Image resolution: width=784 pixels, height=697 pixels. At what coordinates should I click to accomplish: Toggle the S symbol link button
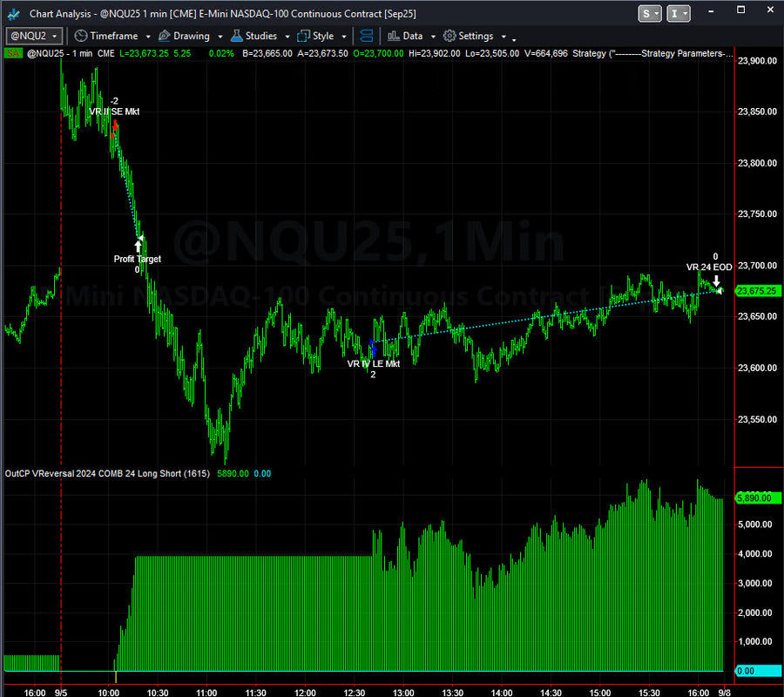click(x=650, y=13)
